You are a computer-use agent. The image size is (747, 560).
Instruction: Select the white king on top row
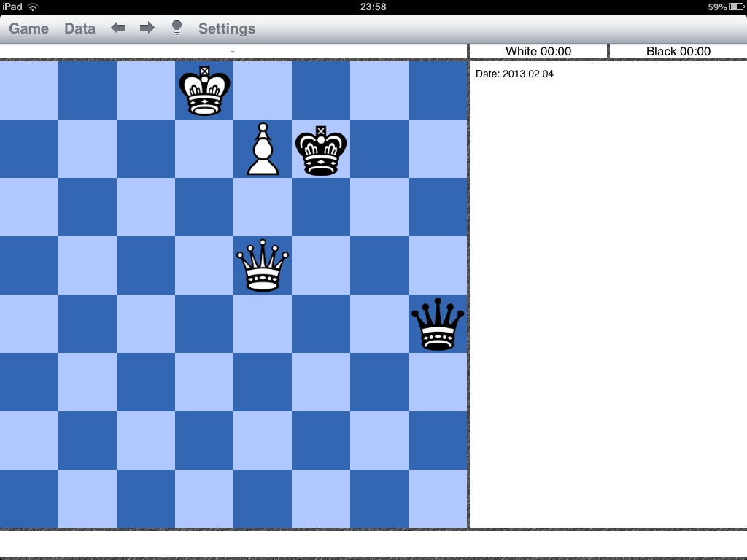click(x=204, y=91)
